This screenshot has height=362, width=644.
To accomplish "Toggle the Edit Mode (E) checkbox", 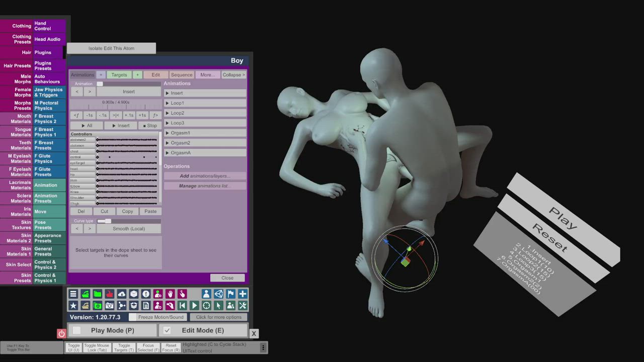I will (x=167, y=330).
